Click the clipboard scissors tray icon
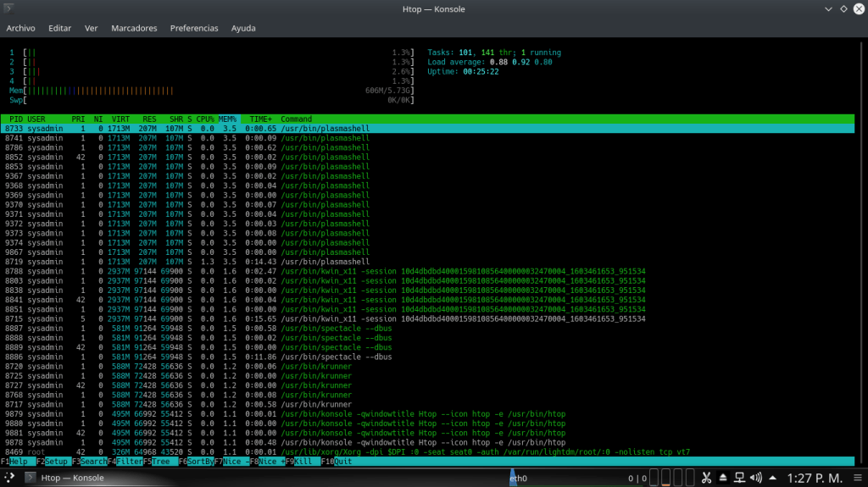Viewport: 868px width, 487px height. (704, 478)
